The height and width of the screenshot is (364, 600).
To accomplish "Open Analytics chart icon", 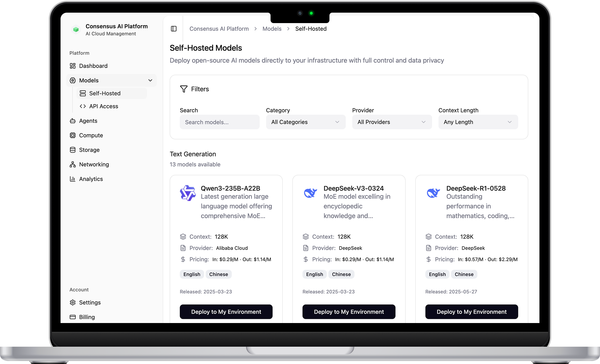I will pos(73,179).
